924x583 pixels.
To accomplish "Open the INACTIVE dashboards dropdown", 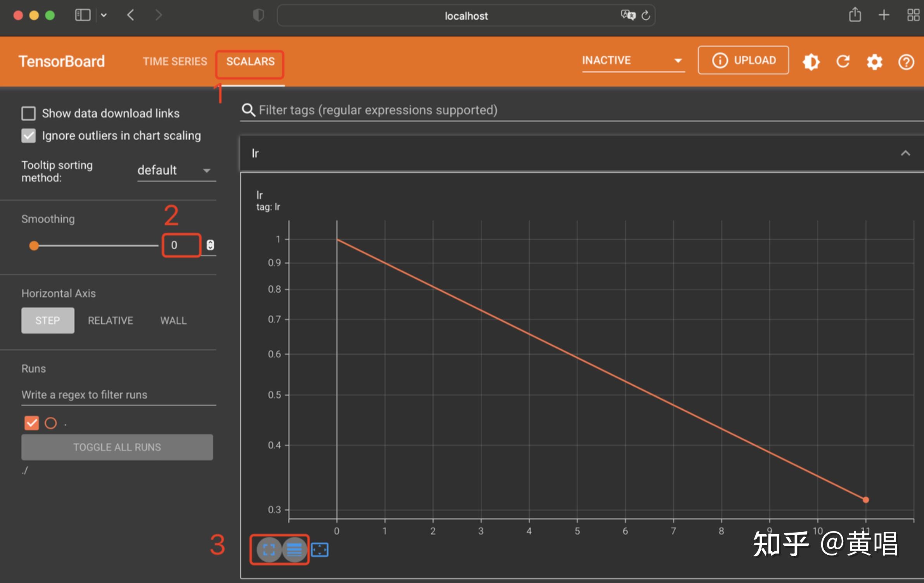I will [632, 61].
